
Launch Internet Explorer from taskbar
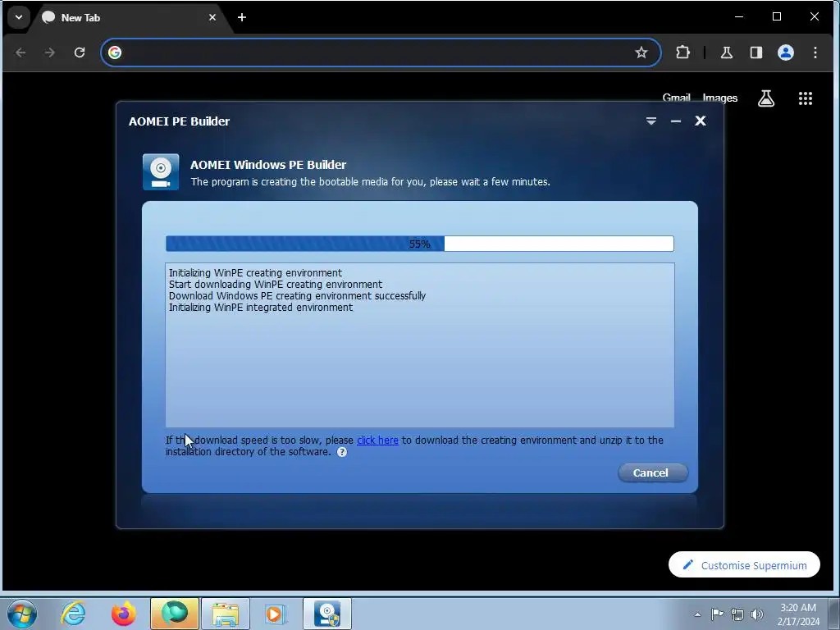(73, 614)
